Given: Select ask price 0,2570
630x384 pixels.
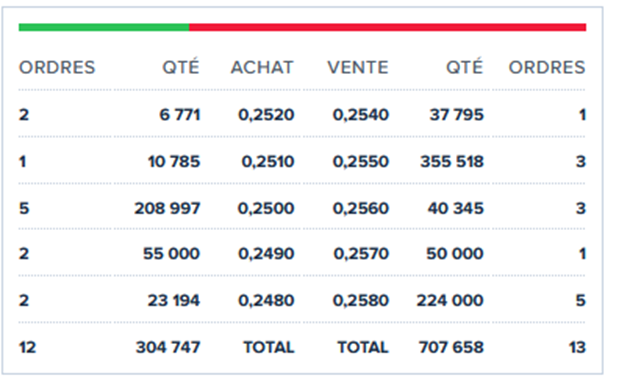Looking at the screenshot, I should pyautogui.click(x=361, y=254).
